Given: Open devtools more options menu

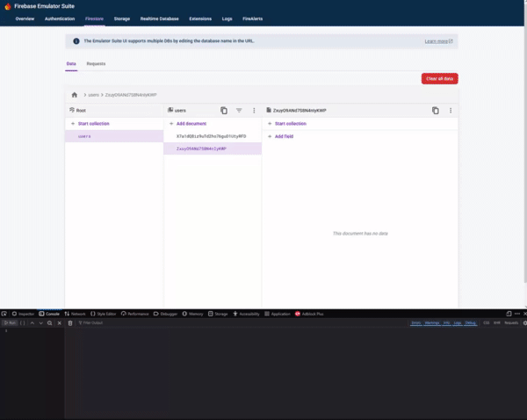Looking at the screenshot, I should click(517, 314).
